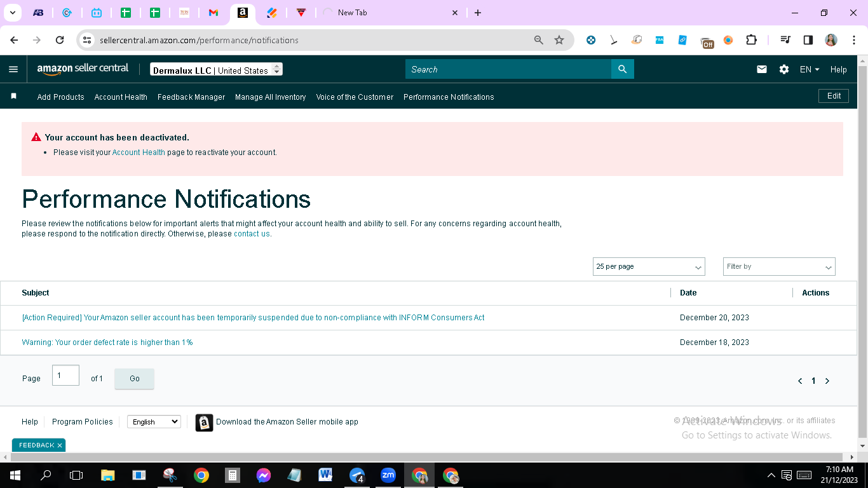Open Voice of the Customer

click(x=355, y=97)
